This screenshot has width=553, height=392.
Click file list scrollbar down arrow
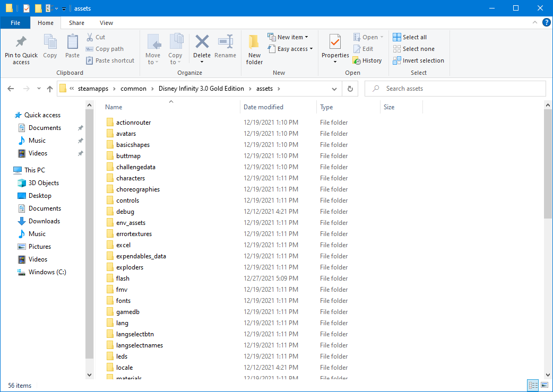(x=548, y=374)
